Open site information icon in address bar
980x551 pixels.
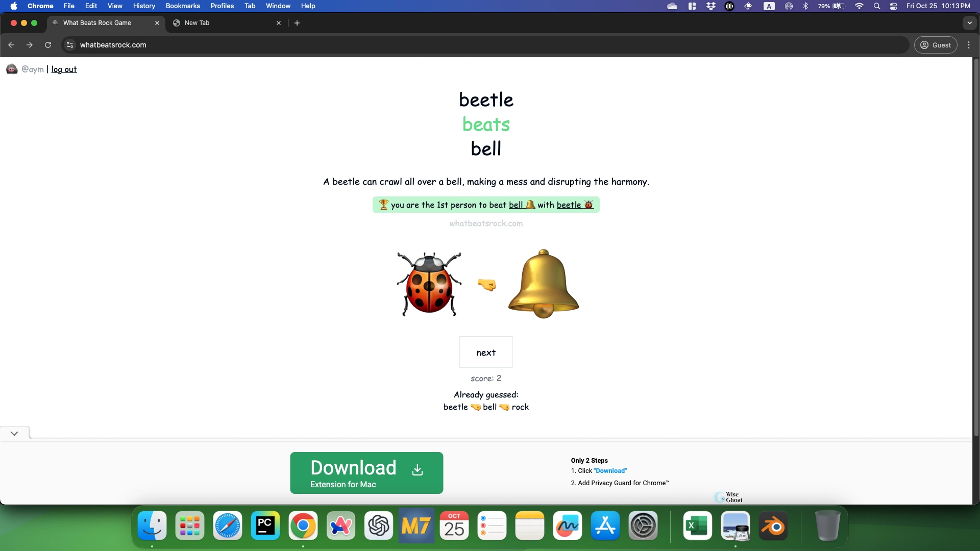pos(70,45)
